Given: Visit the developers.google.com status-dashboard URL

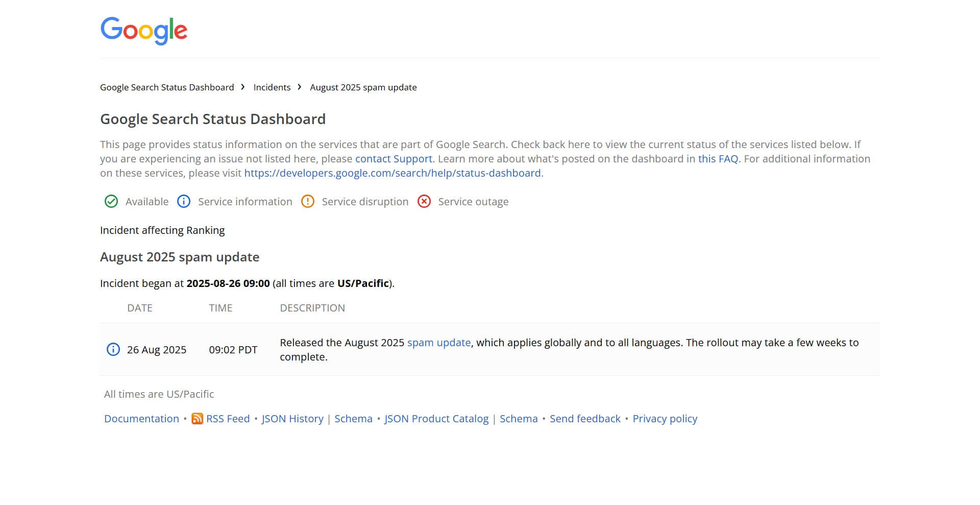Looking at the screenshot, I should (x=393, y=173).
